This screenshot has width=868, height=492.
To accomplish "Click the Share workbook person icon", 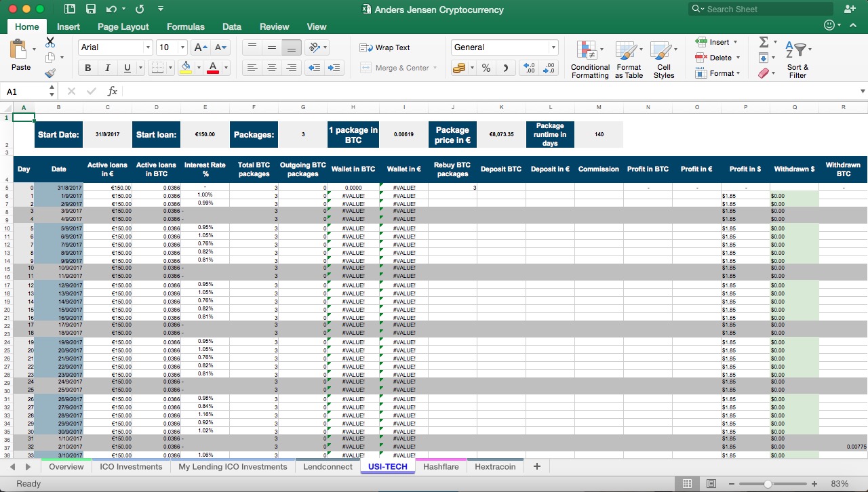I will [x=850, y=9].
